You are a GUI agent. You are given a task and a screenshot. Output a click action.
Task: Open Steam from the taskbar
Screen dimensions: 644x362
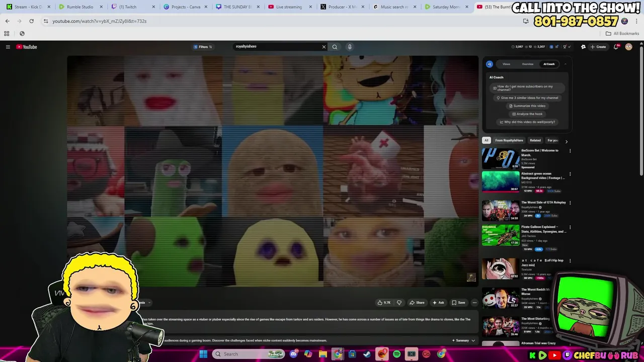[x=367, y=354]
